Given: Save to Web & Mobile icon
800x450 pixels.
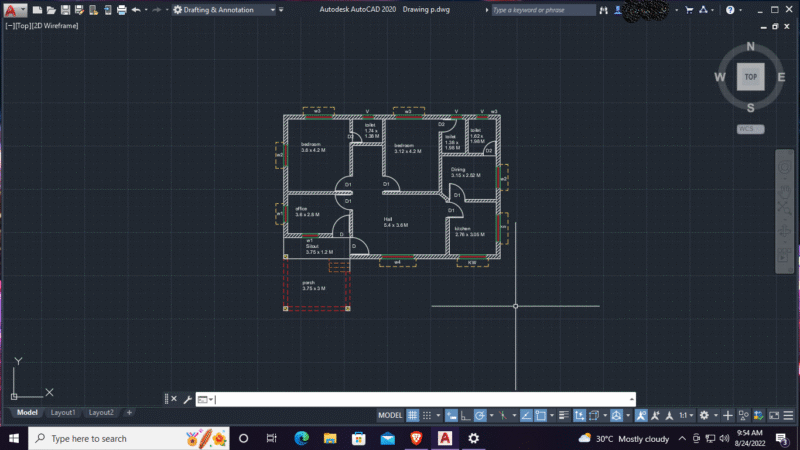Looking at the screenshot, I should click(108, 10).
